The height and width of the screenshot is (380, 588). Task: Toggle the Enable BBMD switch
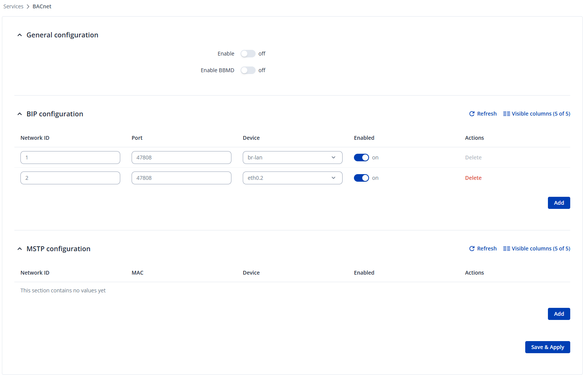[248, 70]
